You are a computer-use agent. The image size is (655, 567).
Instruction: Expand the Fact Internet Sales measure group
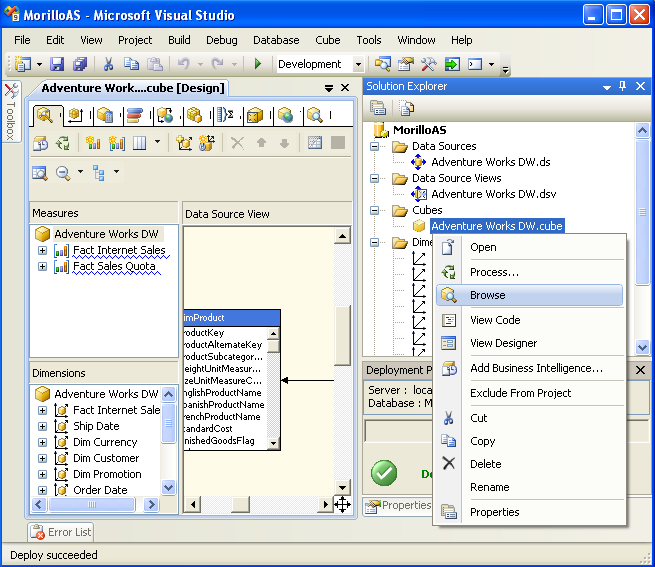coord(42,250)
